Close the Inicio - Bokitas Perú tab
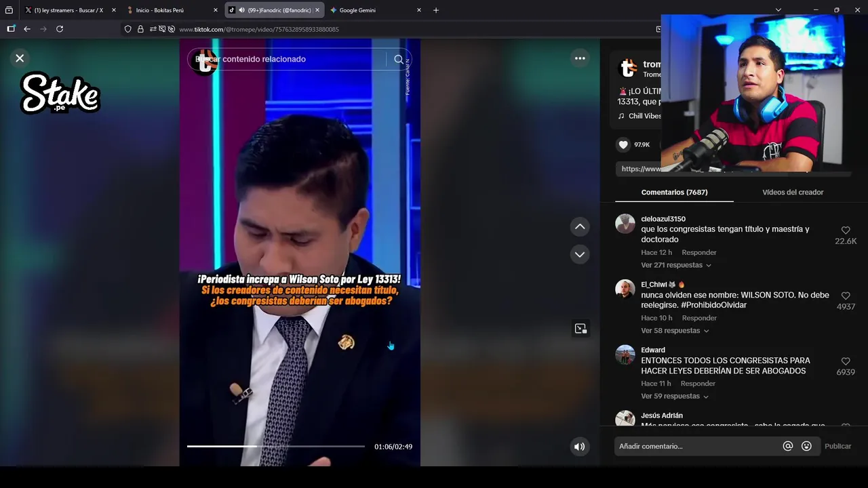Screen dimensions: 868x488 [x=216, y=10]
